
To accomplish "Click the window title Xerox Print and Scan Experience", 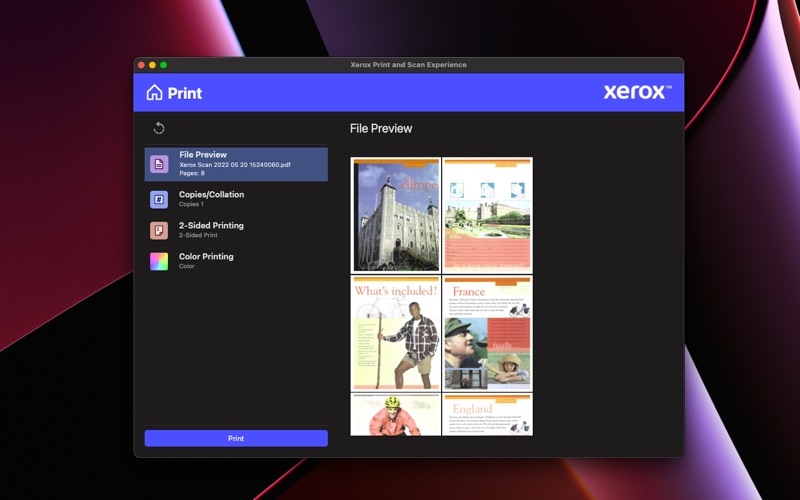I will tap(408, 65).
